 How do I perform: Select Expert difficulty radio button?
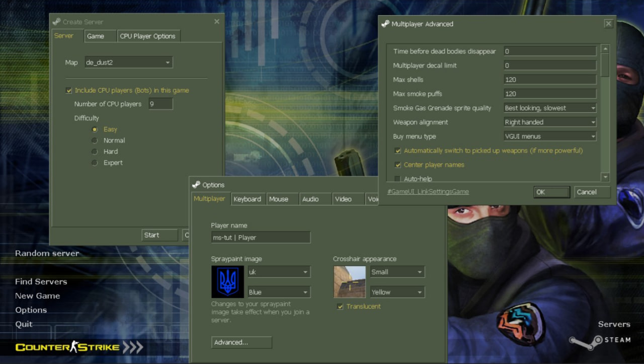point(94,163)
